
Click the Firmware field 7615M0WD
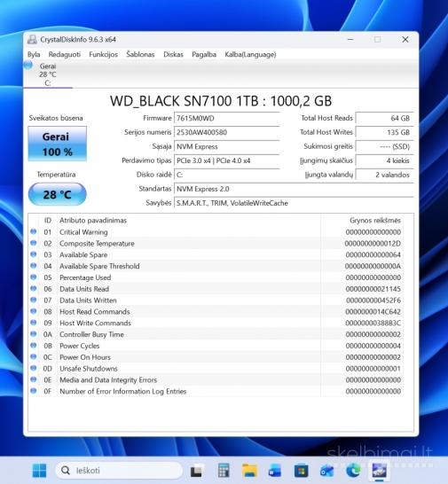(x=227, y=118)
